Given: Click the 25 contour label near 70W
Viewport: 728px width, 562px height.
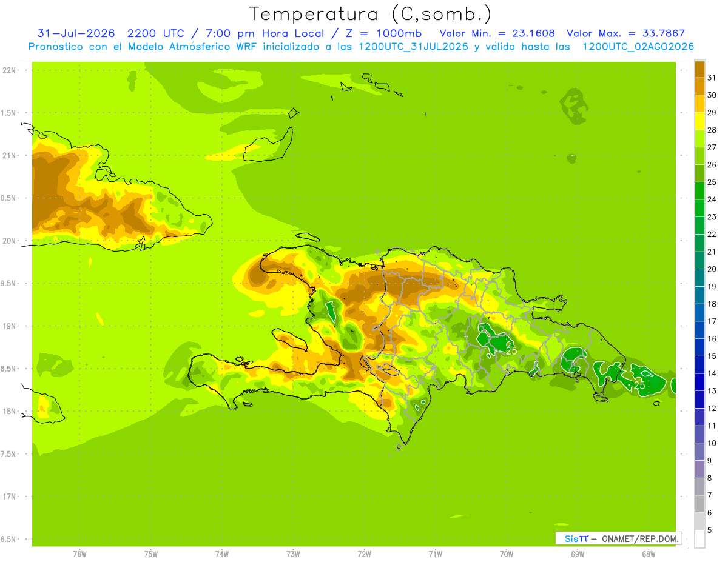Looking at the screenshot, I should [x=511, y=350].
